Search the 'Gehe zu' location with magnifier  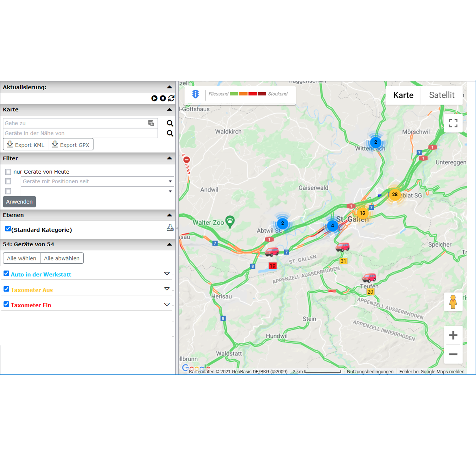[170, 123]
